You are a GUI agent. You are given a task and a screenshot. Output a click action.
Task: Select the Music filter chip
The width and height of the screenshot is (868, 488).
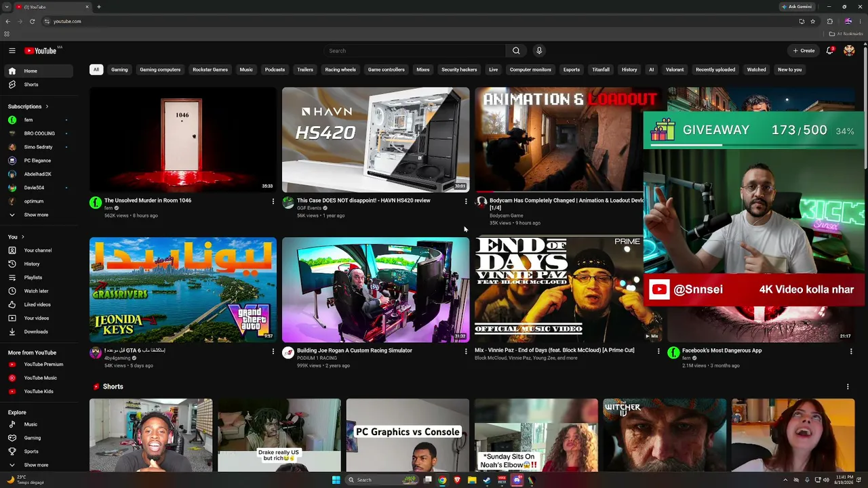(246, 70)
